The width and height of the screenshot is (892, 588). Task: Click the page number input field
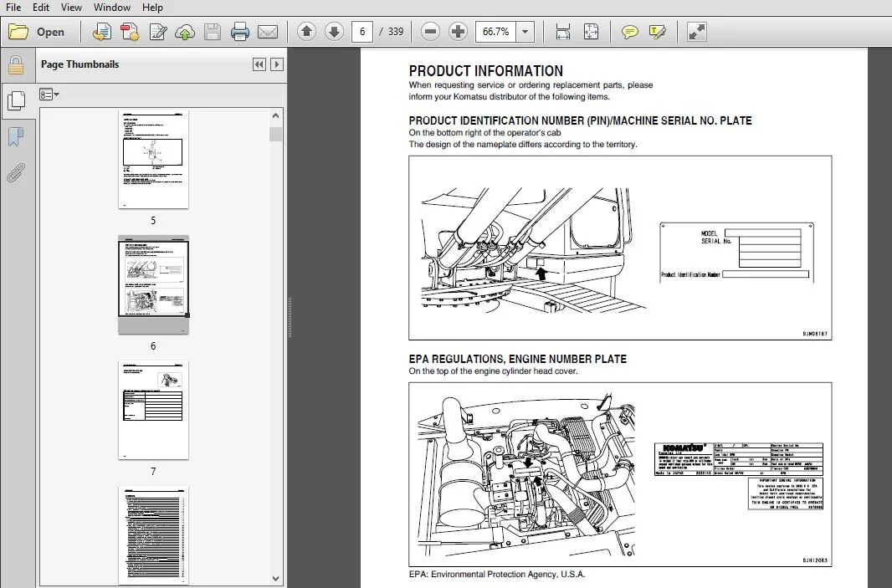[x=361, y=32]
